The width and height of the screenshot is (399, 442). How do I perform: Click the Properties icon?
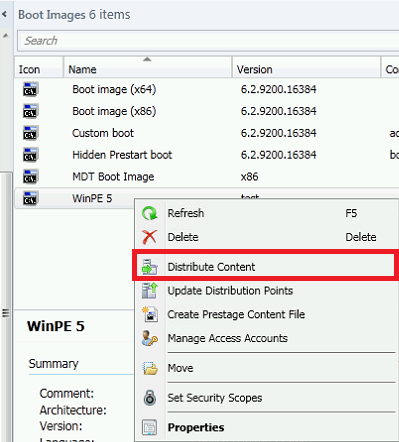pyautogui.click(x=150, y=427)
